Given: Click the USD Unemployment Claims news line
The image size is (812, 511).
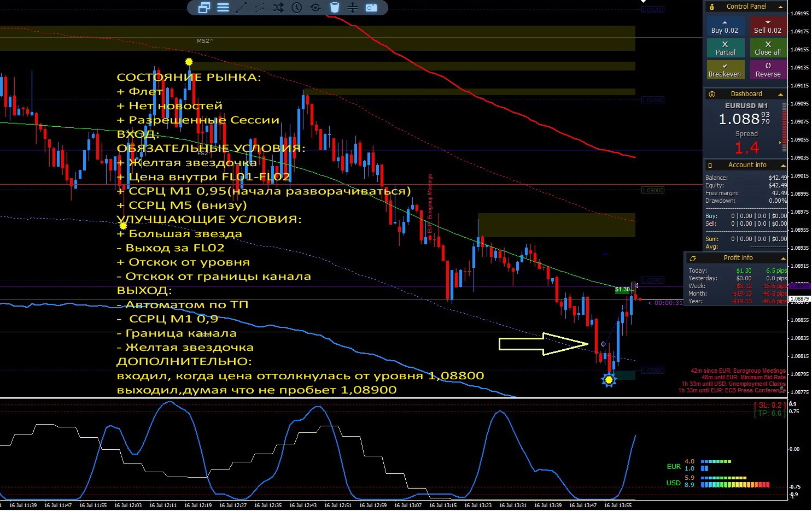Looking at the screenshot, I should click(733, 384).
